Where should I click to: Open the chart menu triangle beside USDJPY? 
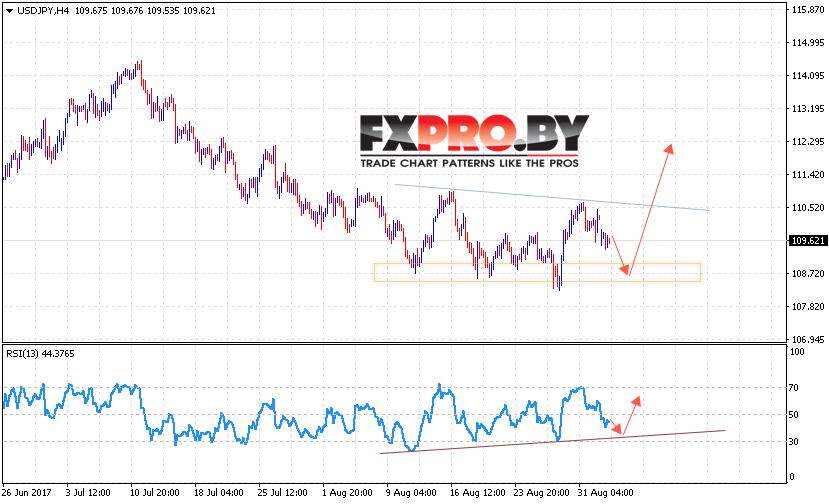coord(9,11)
